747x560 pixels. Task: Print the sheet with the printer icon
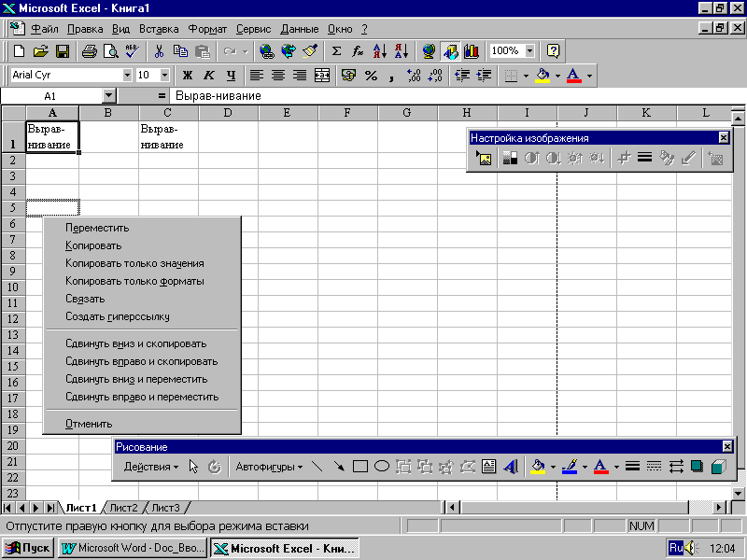click(x=89, y=51)
